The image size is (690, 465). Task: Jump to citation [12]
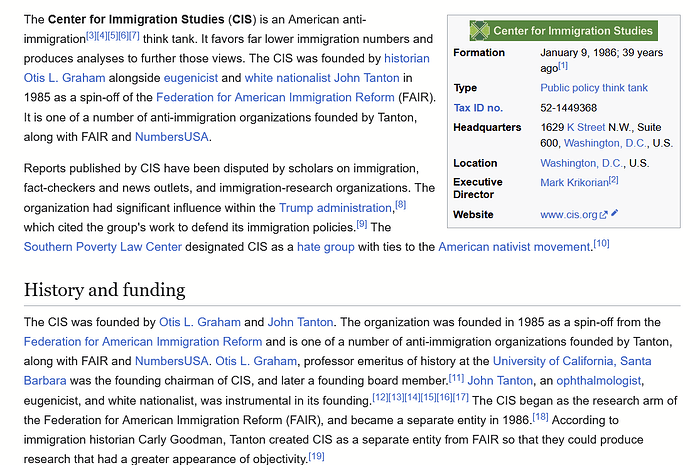380,397
